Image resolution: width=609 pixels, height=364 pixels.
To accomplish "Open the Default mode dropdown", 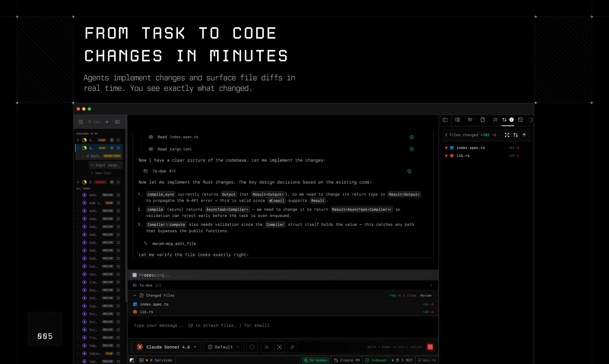I will pyautogui.click(x=224, y=347).
